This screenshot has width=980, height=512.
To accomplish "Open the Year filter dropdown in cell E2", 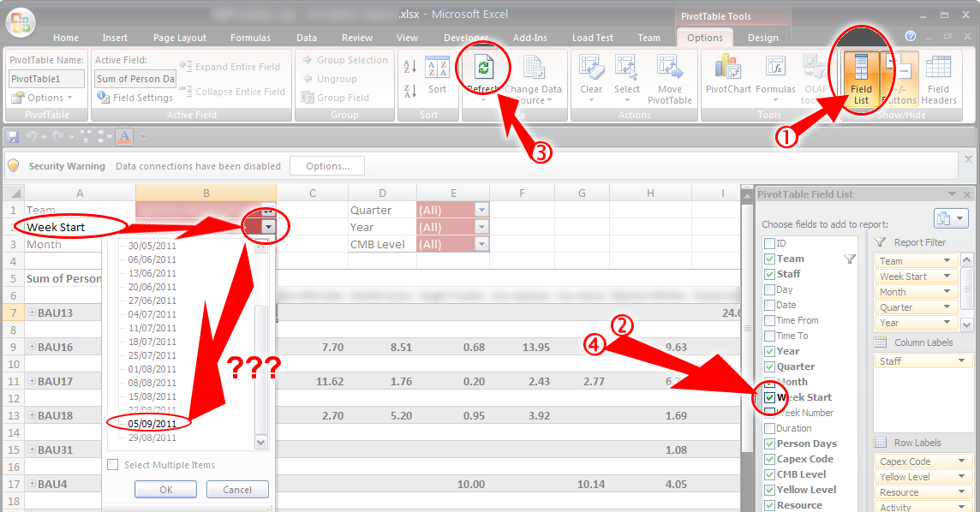I will click(481, 227).
